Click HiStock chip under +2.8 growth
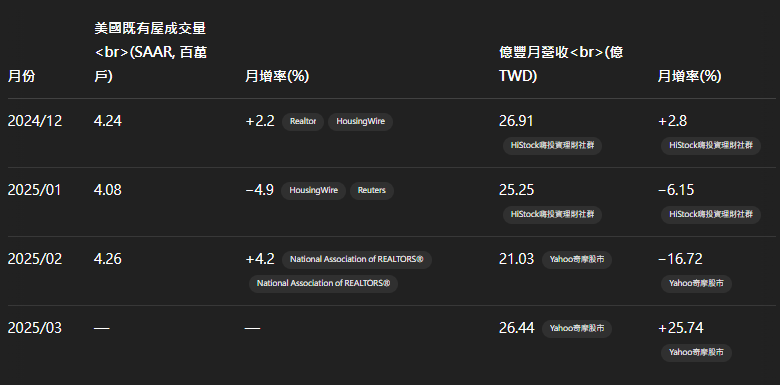This screenshot has width=780, height=385. click(x=711, y=146)
